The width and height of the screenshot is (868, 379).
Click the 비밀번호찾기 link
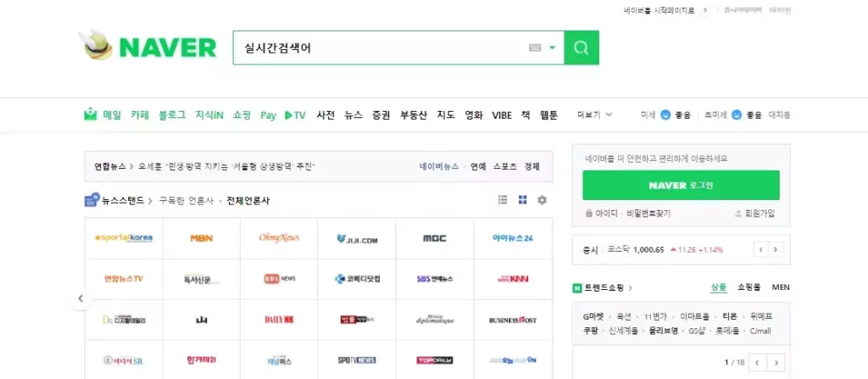[x=648, y=214]
